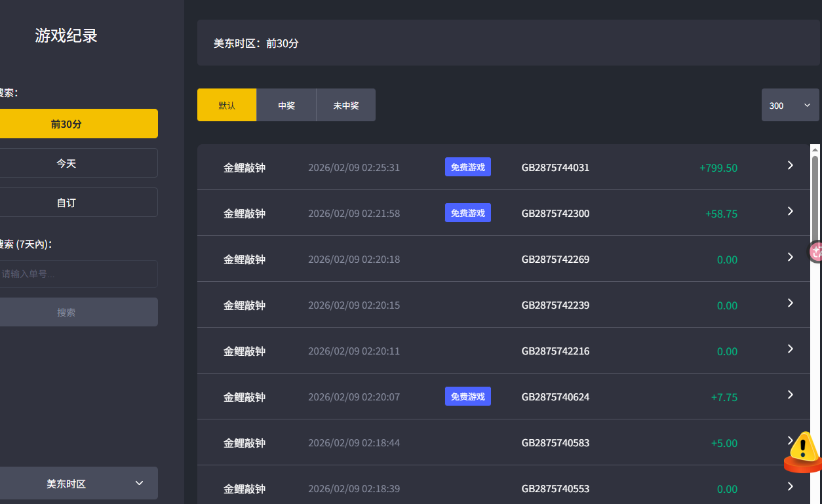Screen dimensions: 822x504
Task: Switch to the 未中奖 tab
Action: (346, 106)
